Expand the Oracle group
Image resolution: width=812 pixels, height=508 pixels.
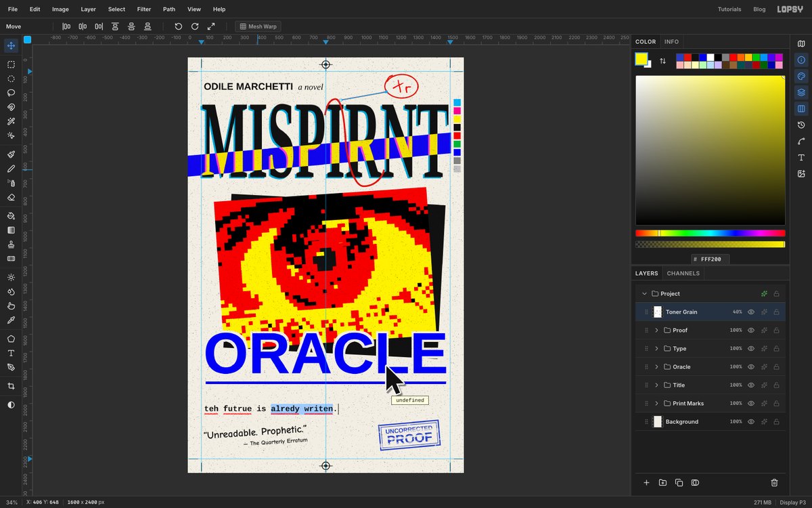[656, 367]
